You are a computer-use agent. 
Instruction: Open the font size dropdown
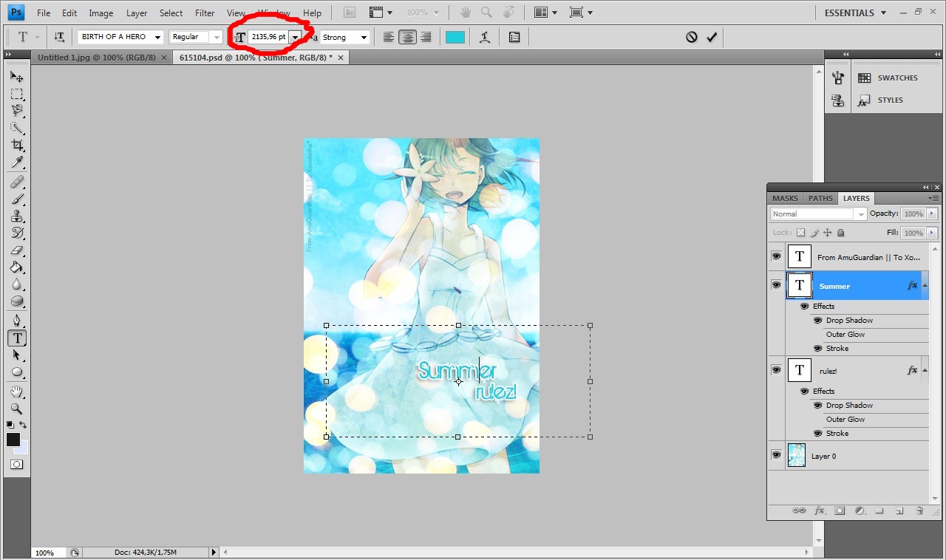(296, 37)
